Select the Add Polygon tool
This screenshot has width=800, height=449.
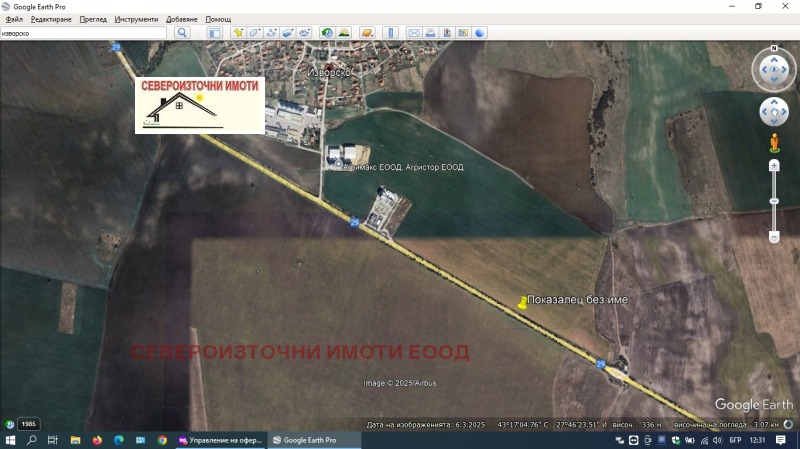tap(255, 33)
